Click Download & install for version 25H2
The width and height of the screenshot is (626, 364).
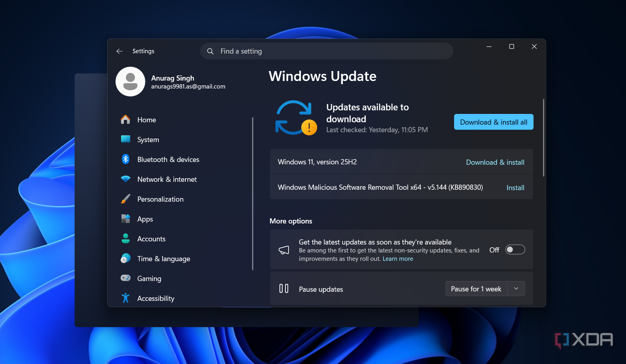(x=495, y=162)
